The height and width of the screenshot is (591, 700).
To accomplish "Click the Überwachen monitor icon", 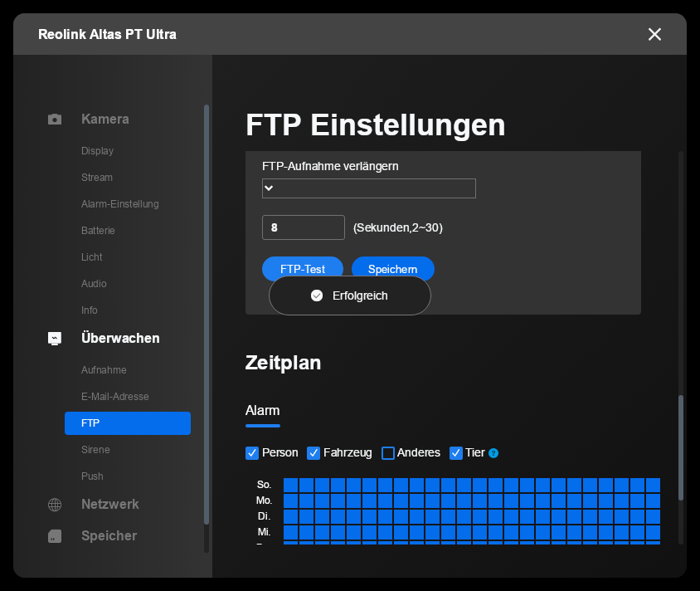I will [x=55, y=338].
